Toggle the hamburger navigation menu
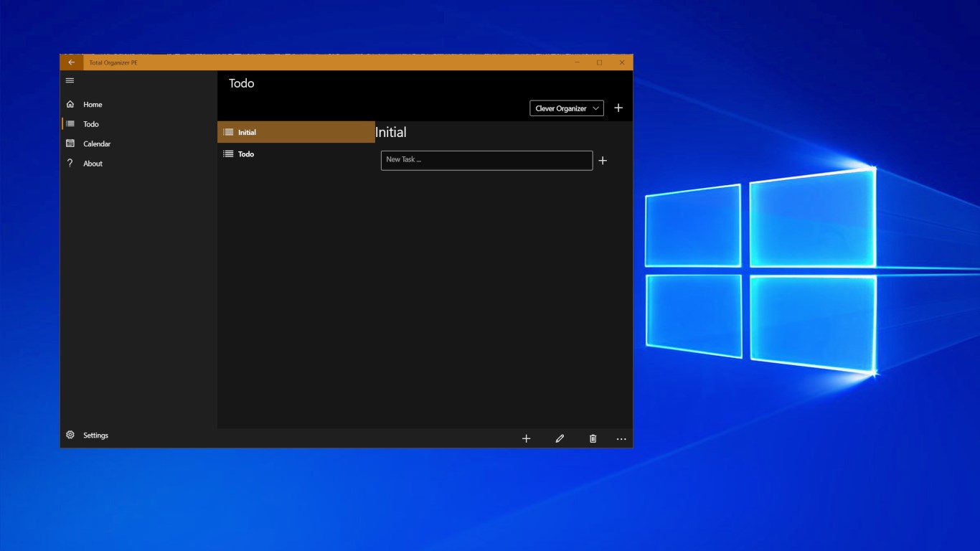 70,80
